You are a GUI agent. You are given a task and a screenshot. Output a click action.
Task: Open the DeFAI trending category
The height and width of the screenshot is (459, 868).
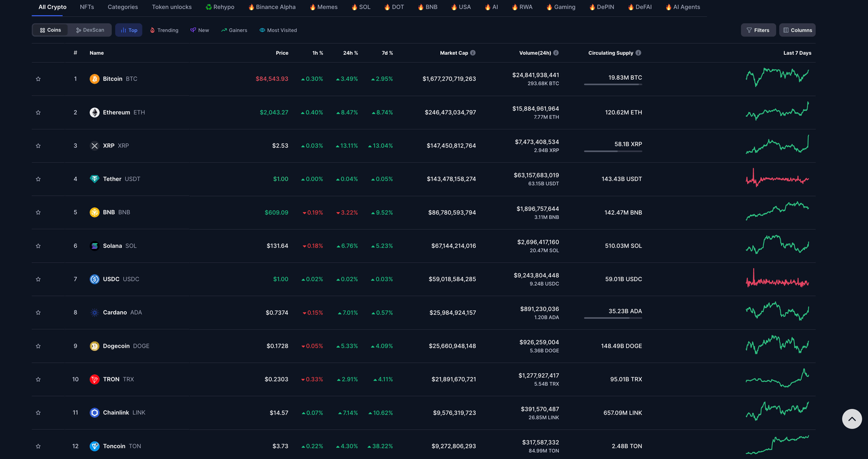(x=639, y=7)
